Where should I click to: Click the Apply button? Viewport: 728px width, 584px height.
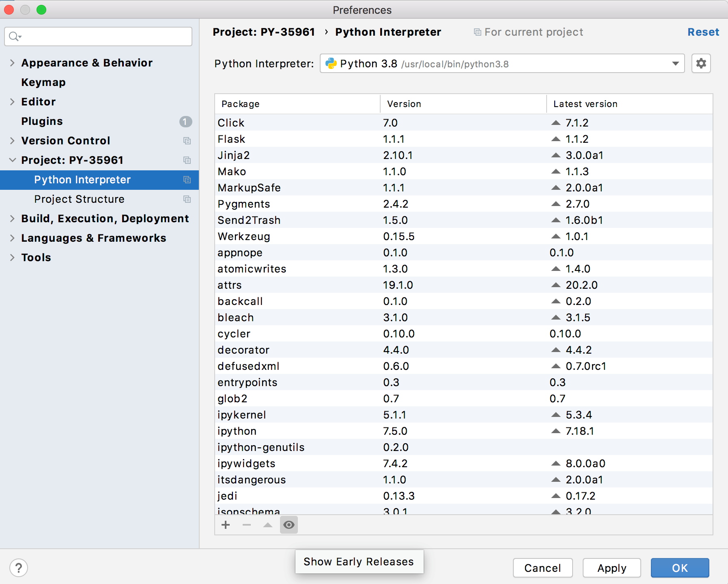(612, 568)
